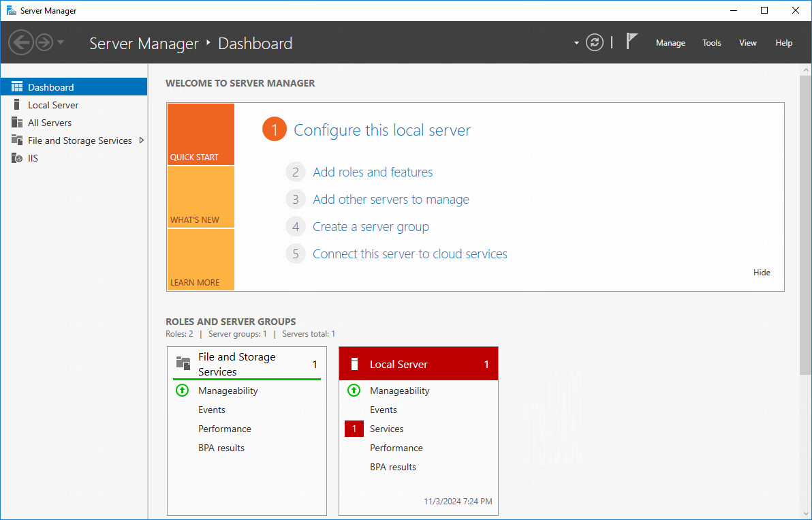Open the Help menu
Image resolution: width=812 pixels, height=520 pixels.
(784, 43)
